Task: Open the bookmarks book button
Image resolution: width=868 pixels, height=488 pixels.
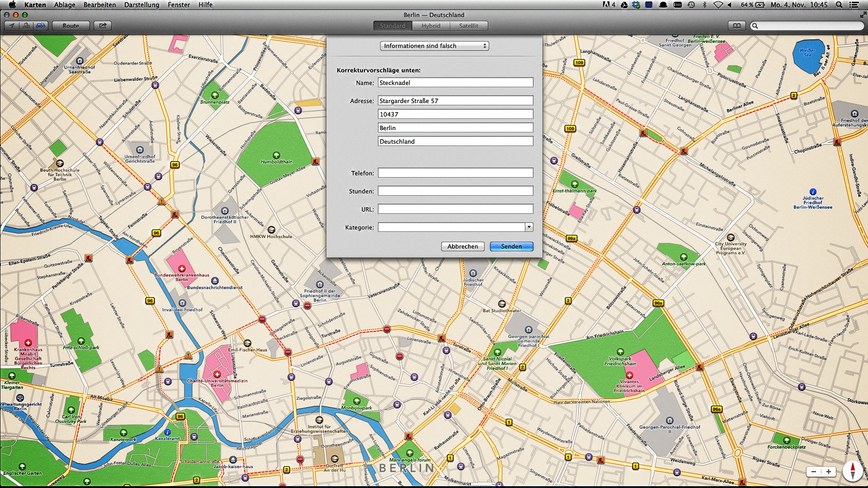Action: pos(737,26)
